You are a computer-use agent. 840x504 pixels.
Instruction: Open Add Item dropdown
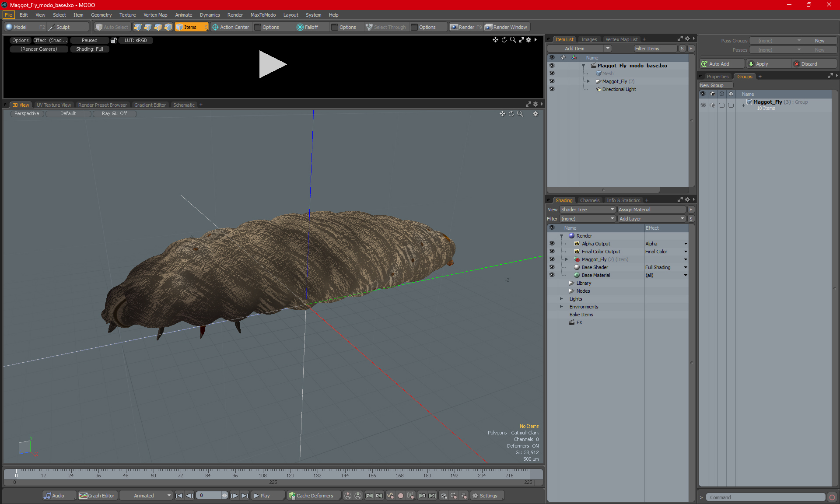click(579, 49)
